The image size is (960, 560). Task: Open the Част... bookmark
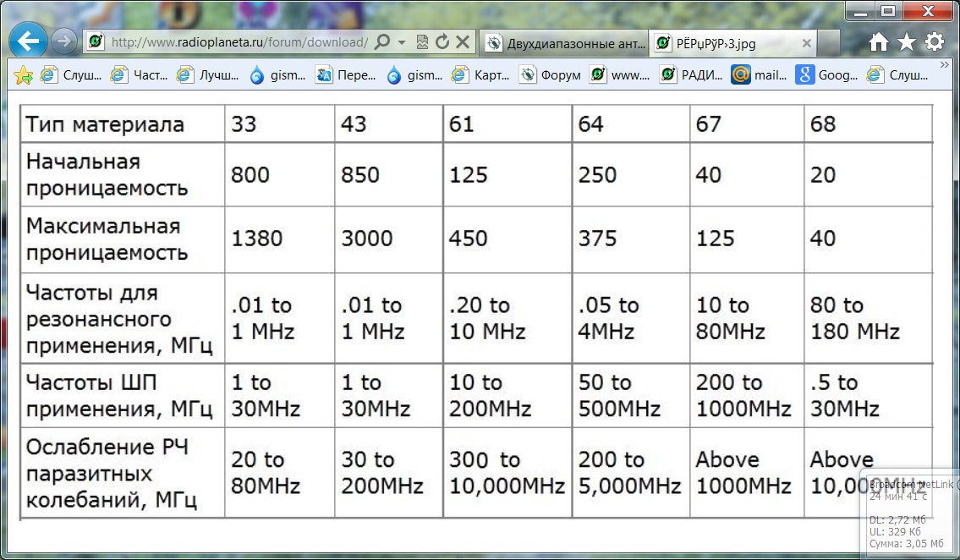(x=139, y=75)
